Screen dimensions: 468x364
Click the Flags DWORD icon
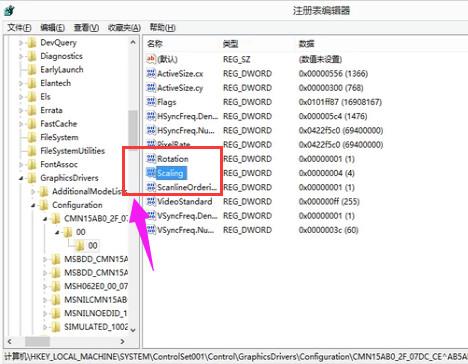click(x=151, y=102)
